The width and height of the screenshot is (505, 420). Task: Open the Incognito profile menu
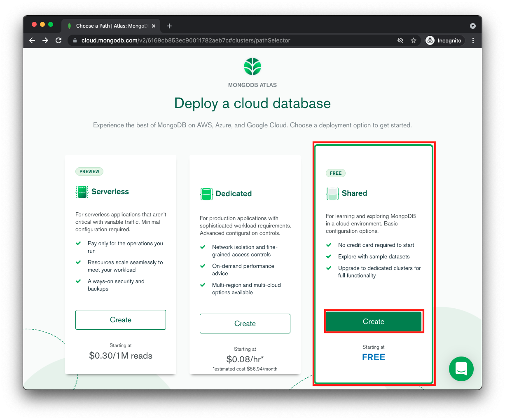[444, 40]
